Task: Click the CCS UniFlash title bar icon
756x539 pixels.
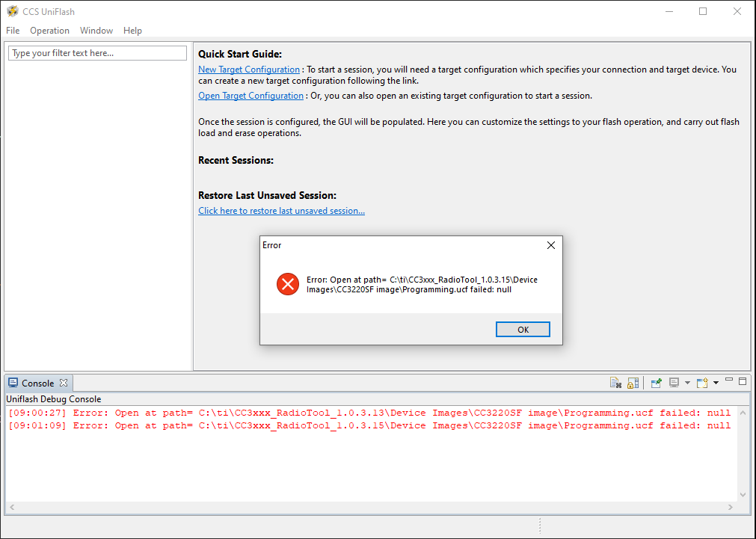Action: tap(13, 11)
